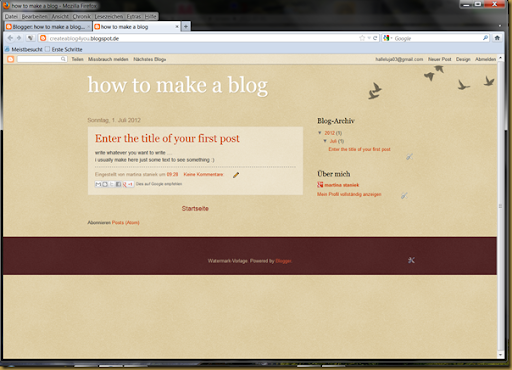Open the Datei menu
The height and width of the screenshot is (370, 512).
[11, 16]
